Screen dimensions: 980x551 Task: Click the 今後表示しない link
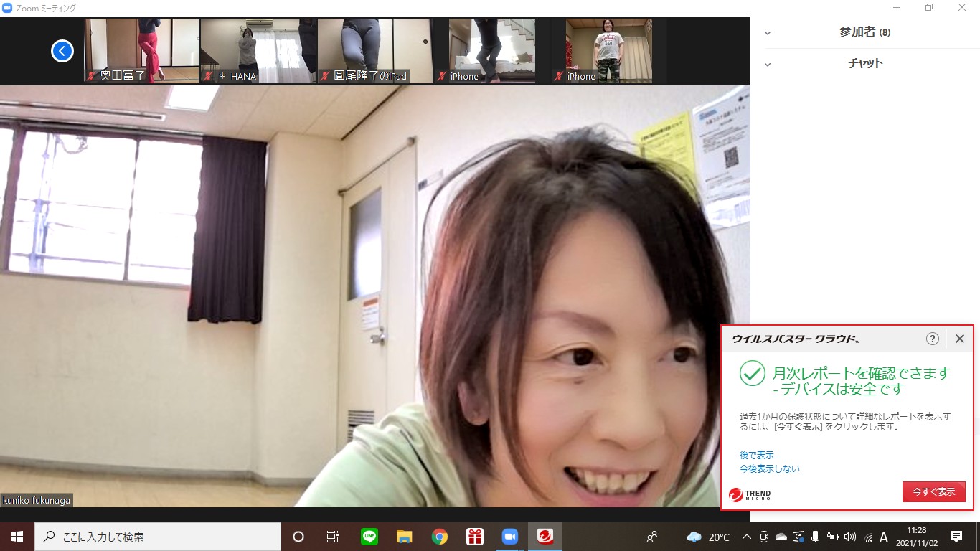(x=770, y=468)
